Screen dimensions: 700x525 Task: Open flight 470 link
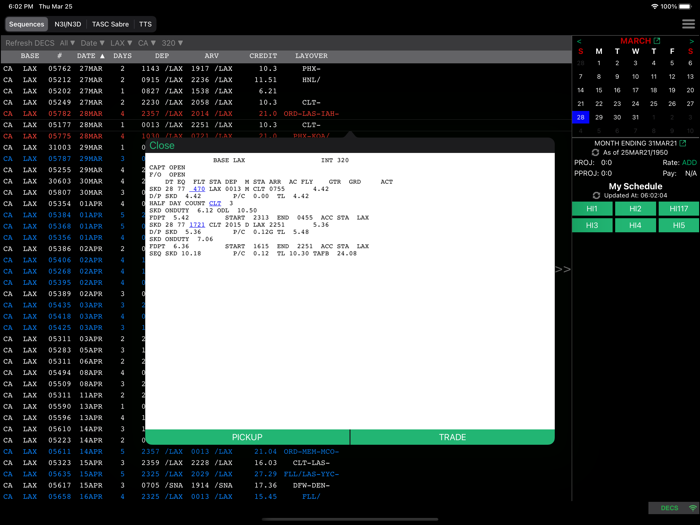(197, 189)
